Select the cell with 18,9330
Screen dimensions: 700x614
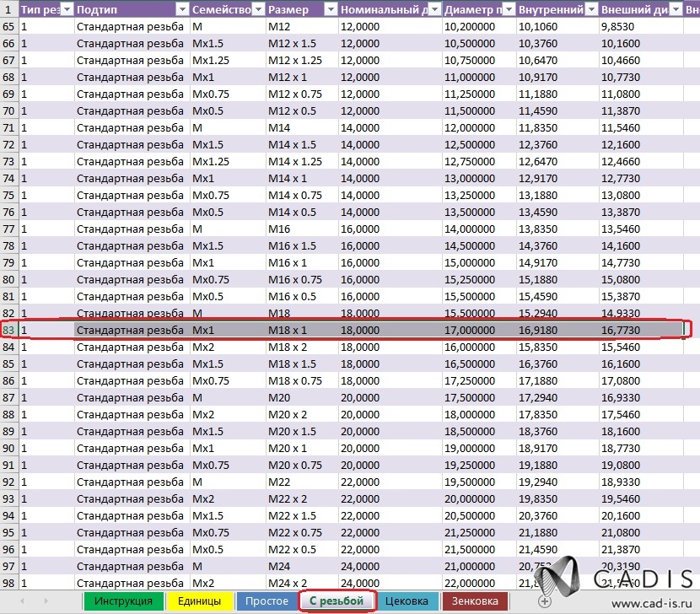[x=641, y=482]
